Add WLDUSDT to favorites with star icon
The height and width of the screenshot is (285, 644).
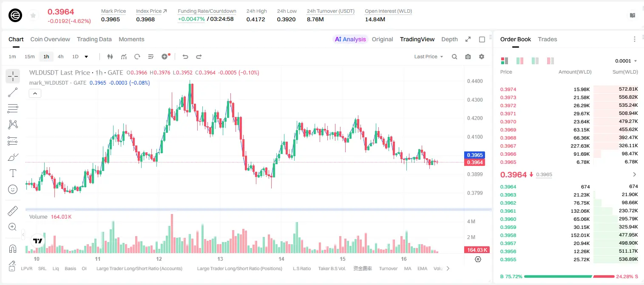point(33,16)
